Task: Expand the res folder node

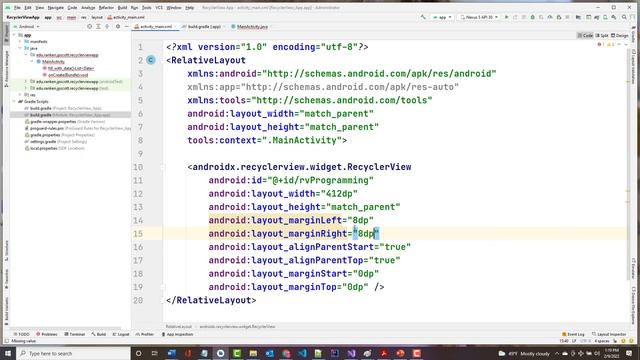Action: [20, 95]
